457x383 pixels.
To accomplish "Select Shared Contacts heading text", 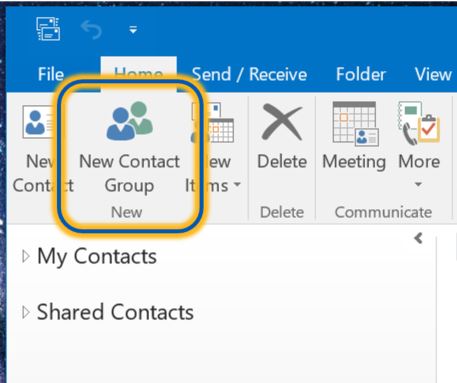I will click(115, 312).
